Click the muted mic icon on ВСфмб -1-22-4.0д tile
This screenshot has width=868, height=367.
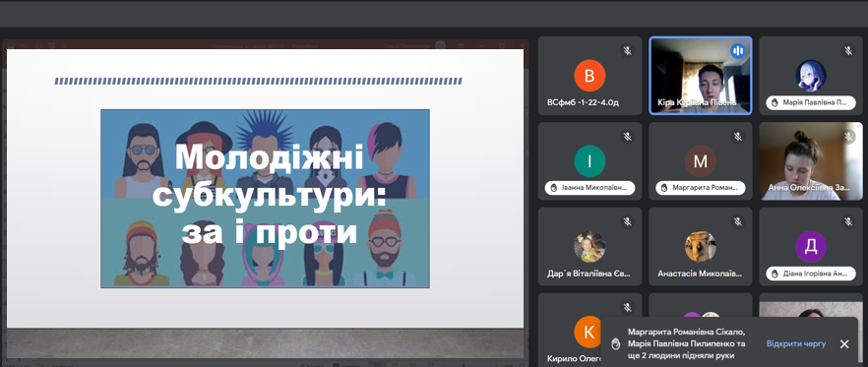click(627, 51)
